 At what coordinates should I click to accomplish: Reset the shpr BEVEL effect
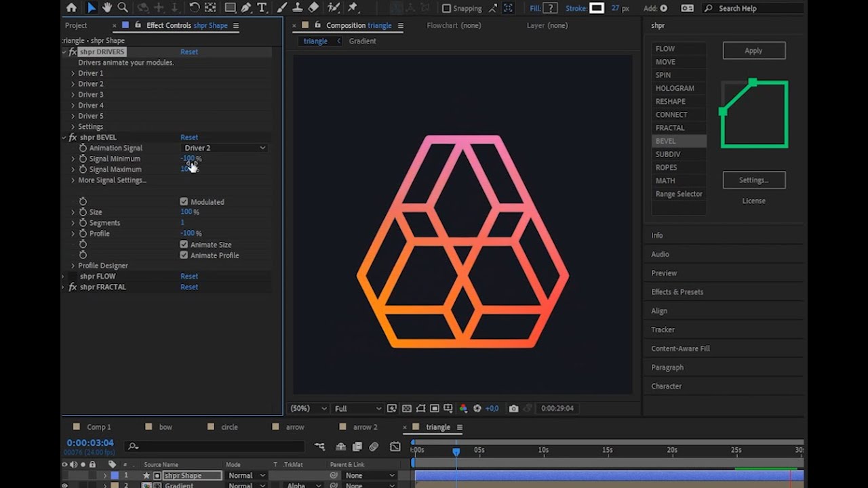coord(189,138)
